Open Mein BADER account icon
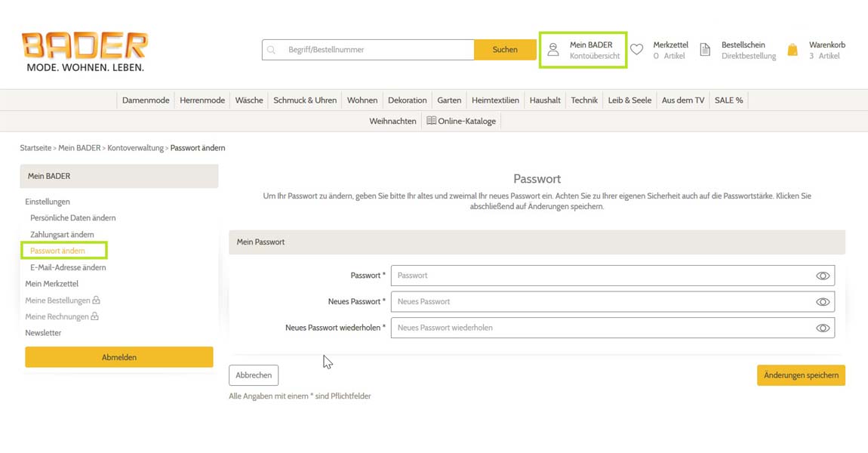 click(x=553, y=50)
